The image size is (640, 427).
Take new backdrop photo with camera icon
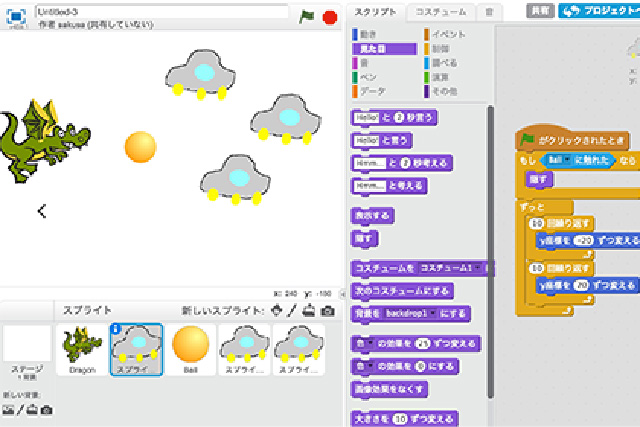pos(47,409)
